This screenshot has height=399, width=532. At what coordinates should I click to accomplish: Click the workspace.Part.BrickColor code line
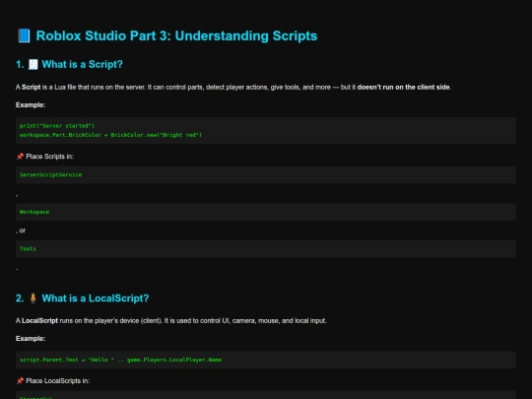click(x=110, y=135)
